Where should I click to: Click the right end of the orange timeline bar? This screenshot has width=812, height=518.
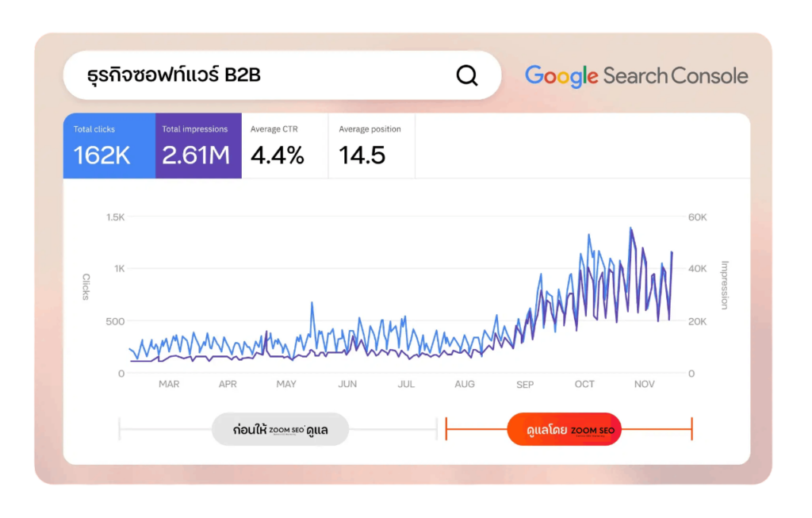[691, 429]
